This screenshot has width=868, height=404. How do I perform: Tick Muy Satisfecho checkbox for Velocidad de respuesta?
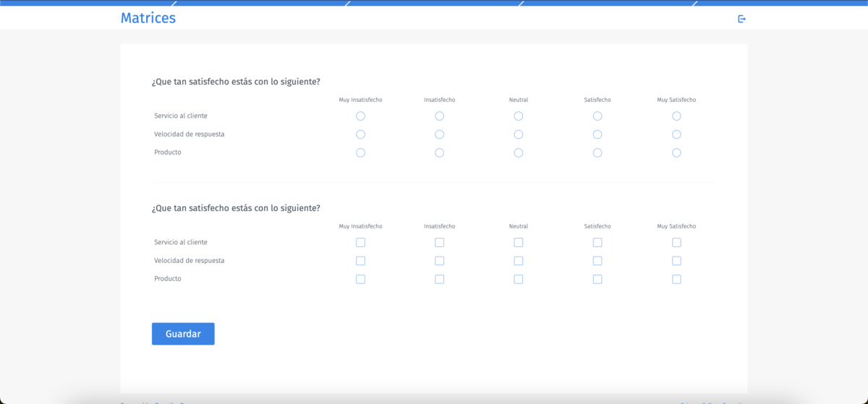(676, 261)
